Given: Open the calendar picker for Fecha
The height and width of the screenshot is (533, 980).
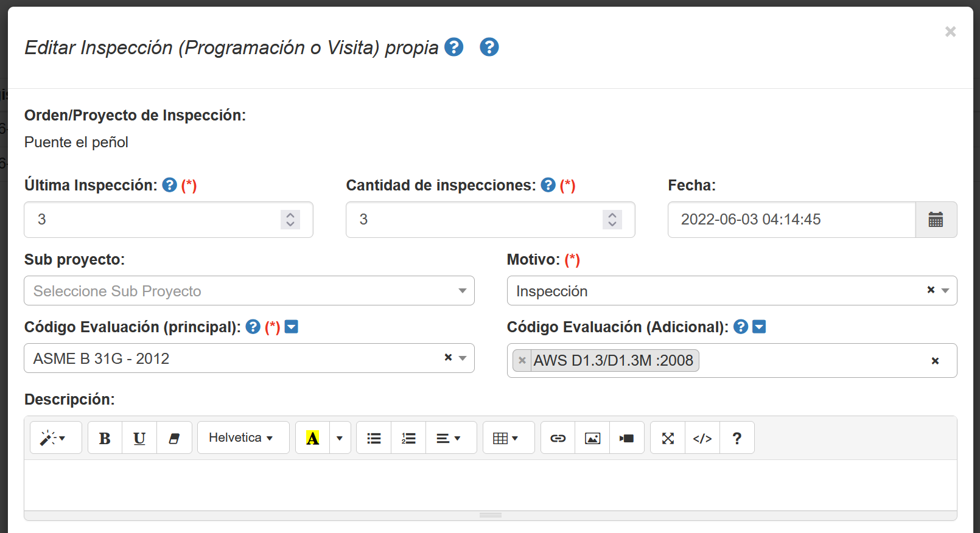Looking at the screenshot, I should pyautogui.click(x=936, y=220).
